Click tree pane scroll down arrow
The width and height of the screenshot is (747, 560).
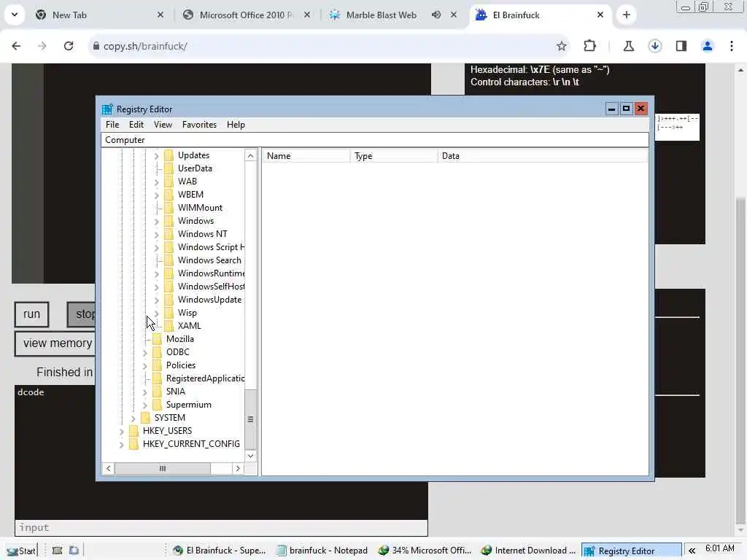(x=251, y=456)
